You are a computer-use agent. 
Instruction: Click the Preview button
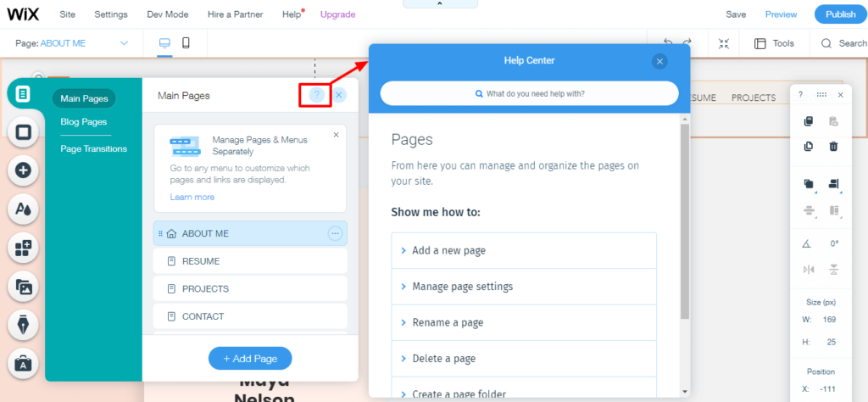tap(781, 14)
